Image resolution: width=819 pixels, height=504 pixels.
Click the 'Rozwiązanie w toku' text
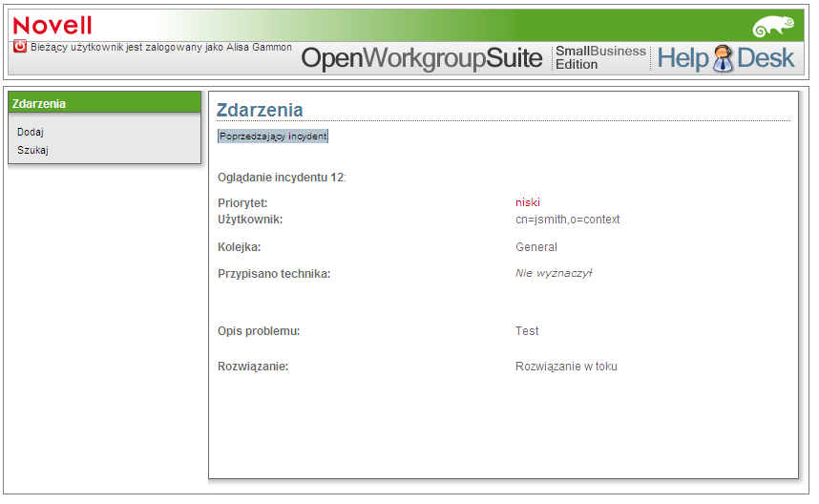(566, 367)
